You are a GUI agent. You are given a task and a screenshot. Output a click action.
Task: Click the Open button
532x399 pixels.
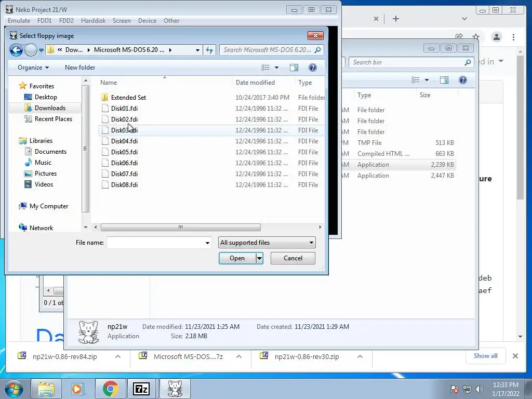(x=237, y=258)
